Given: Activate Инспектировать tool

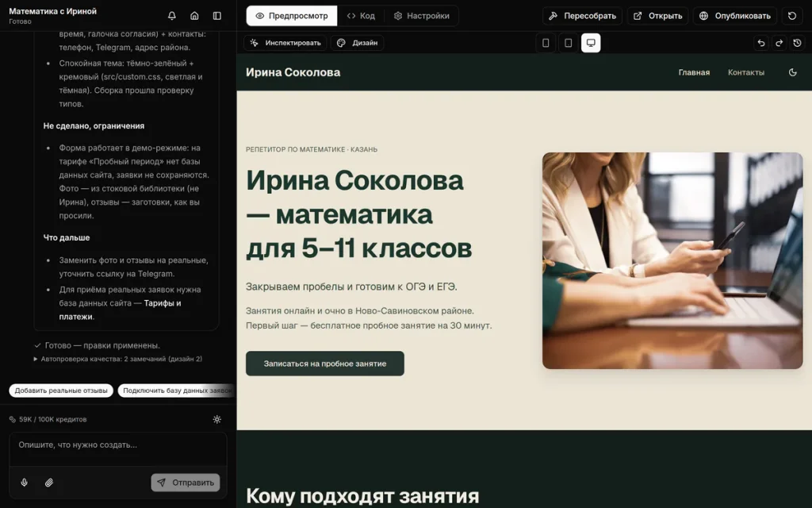Looking at the screenshot, I should click(x=285, y=43).
